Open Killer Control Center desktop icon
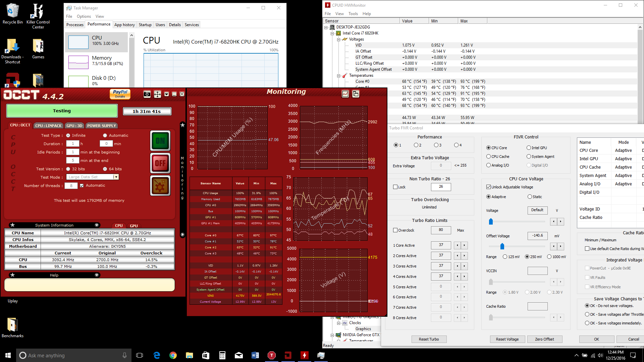This screenshot has width=644, height=362. click(x=38, y=16)
